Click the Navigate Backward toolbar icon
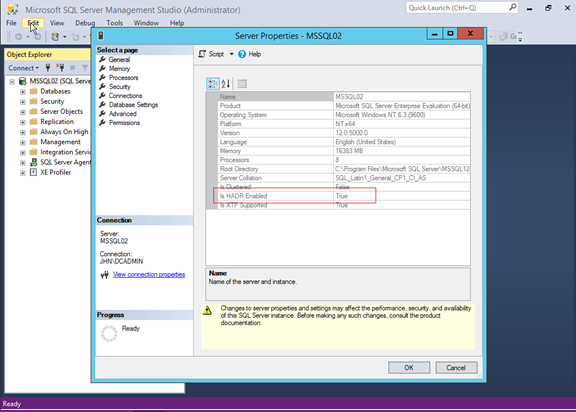The width and height of the screenshot is (576, 412). click(18, 37)
